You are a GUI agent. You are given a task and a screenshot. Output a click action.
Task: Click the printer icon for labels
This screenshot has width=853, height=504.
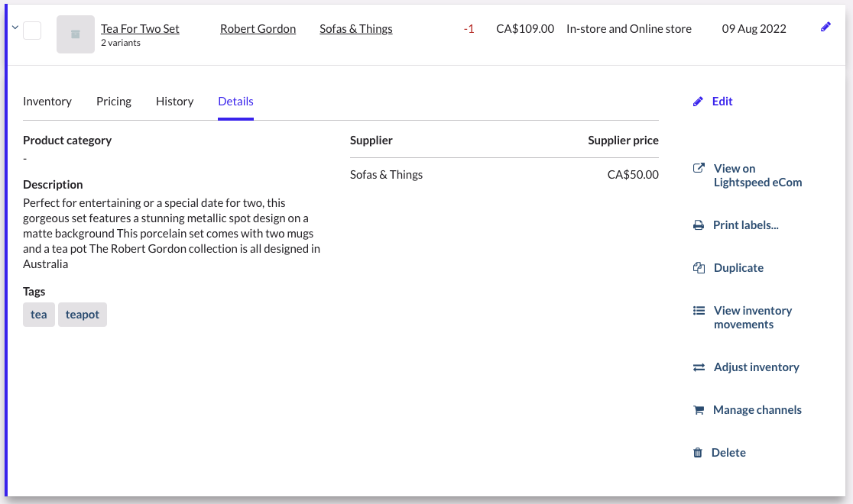(x=698, y=225)
